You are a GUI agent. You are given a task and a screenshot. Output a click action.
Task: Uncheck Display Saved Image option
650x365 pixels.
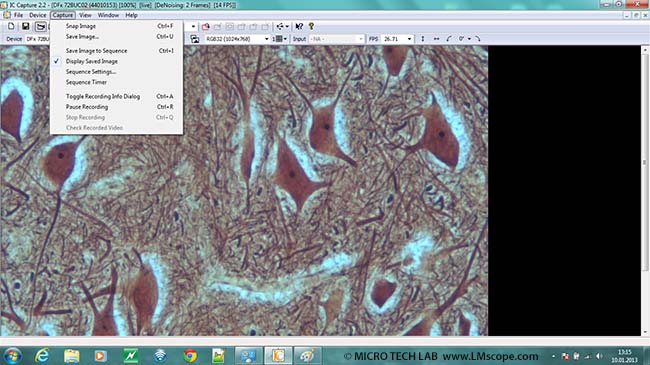click(x=116, y=61)
